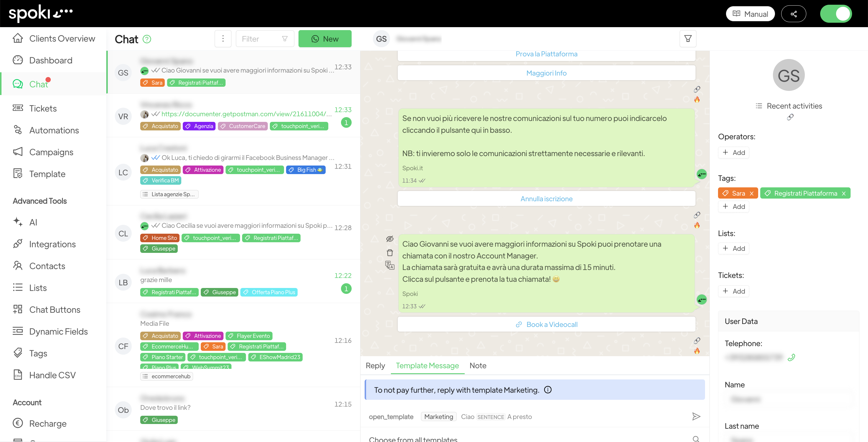Click the funnel icon in conversation header
Image resolution: width=868 pixels, height=442 pixels.
click(688, 39)
